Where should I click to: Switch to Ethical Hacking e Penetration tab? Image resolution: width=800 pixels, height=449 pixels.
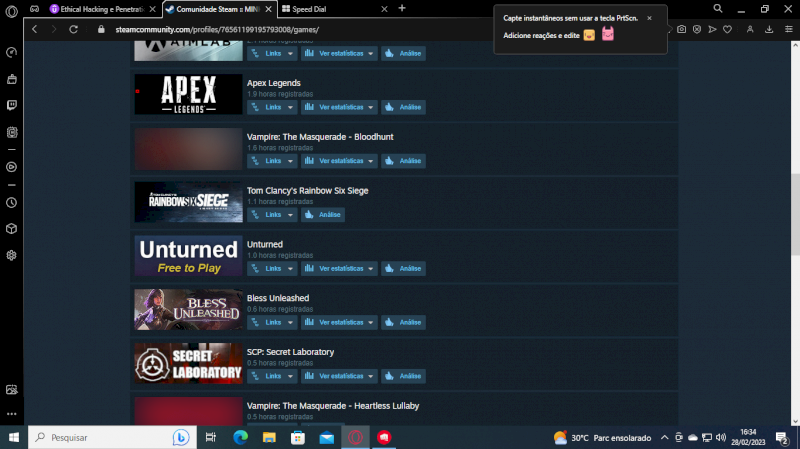(103, 9)
